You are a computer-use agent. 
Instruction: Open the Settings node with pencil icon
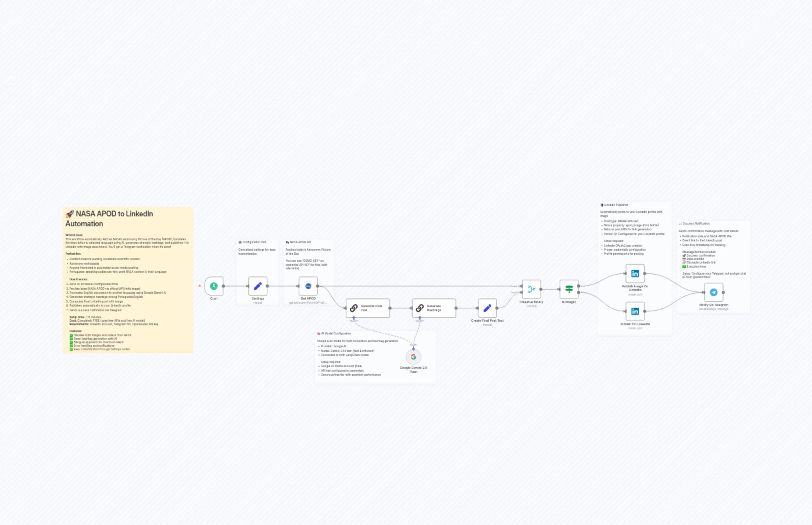[x=258, y=286]
